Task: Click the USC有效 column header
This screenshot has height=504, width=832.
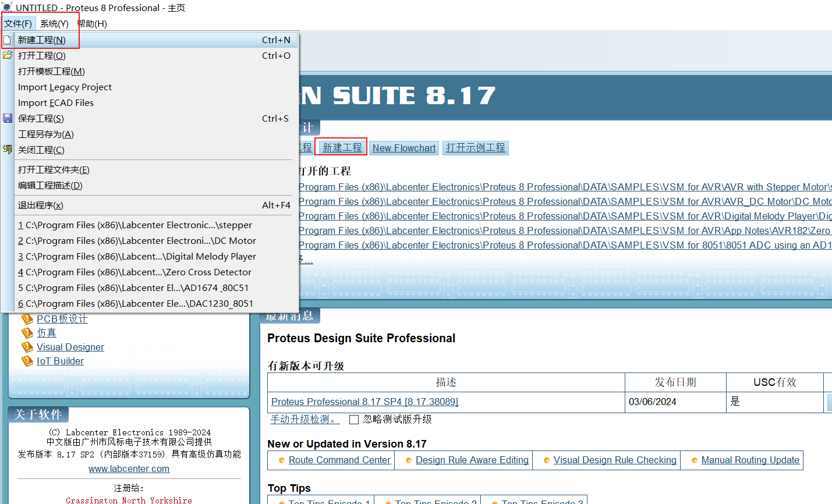Action: pos(775,382)
